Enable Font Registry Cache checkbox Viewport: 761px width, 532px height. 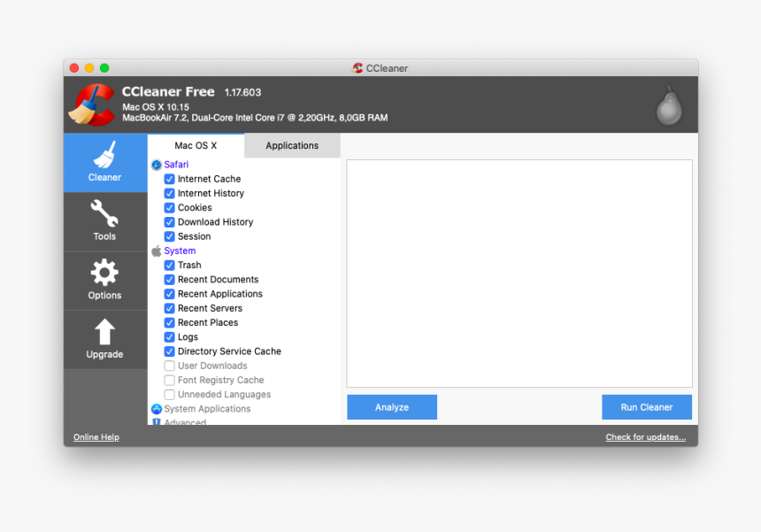169,380
